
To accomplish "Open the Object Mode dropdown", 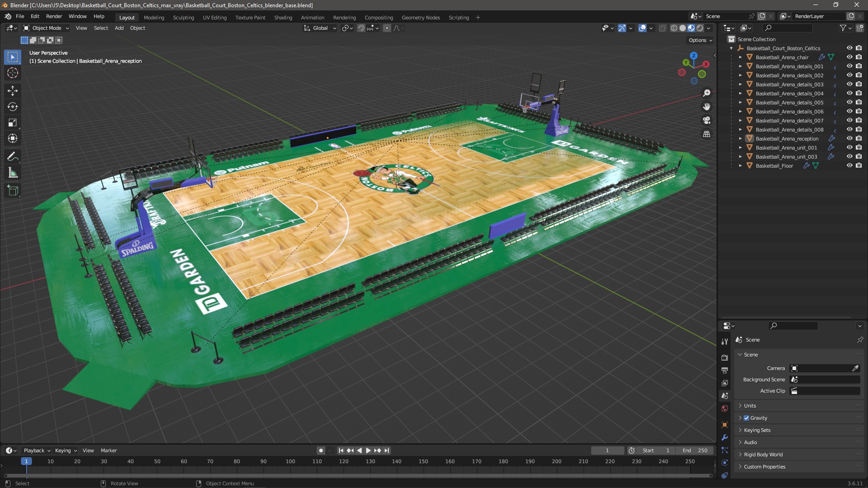I will [46, 28].
